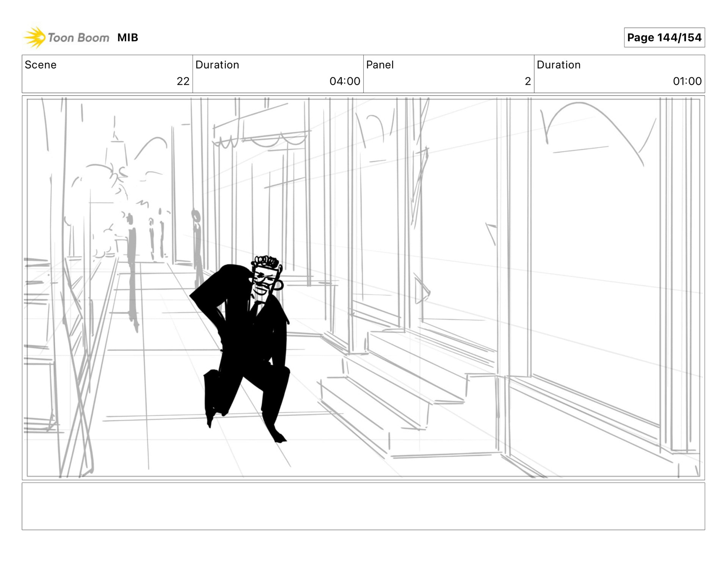Click the MIB project title
This screenshot has height=563, width=728.
click(x=127, y=38)
